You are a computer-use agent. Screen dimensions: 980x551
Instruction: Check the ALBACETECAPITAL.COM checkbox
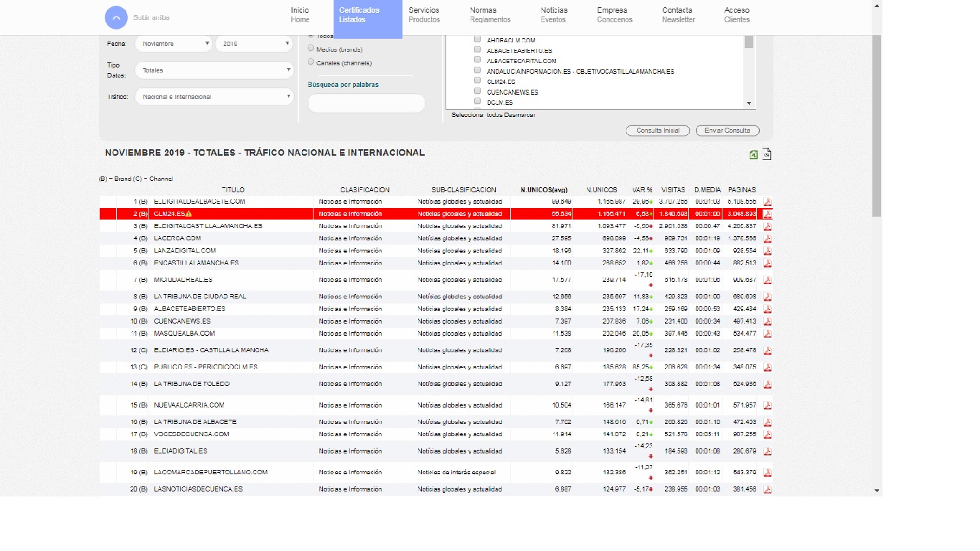point(477,60)
